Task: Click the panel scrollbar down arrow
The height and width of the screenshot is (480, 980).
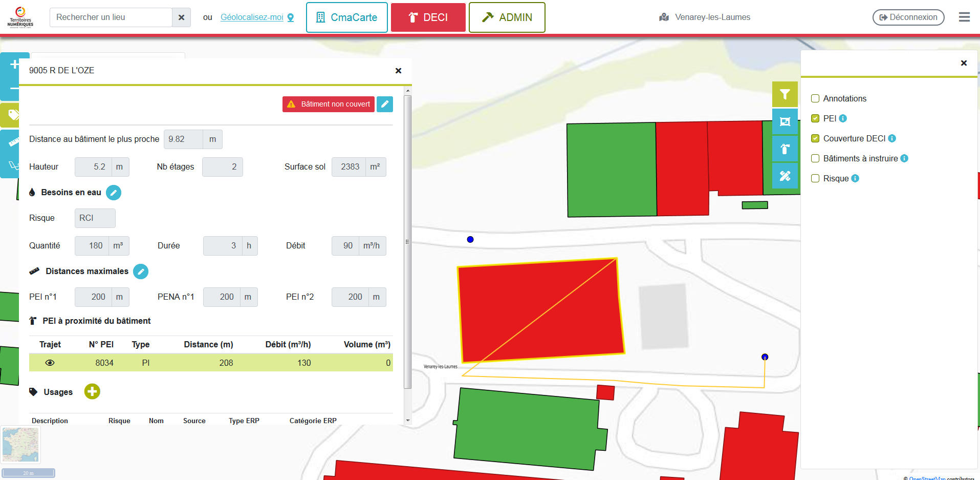Action: [x=408, y=420]
